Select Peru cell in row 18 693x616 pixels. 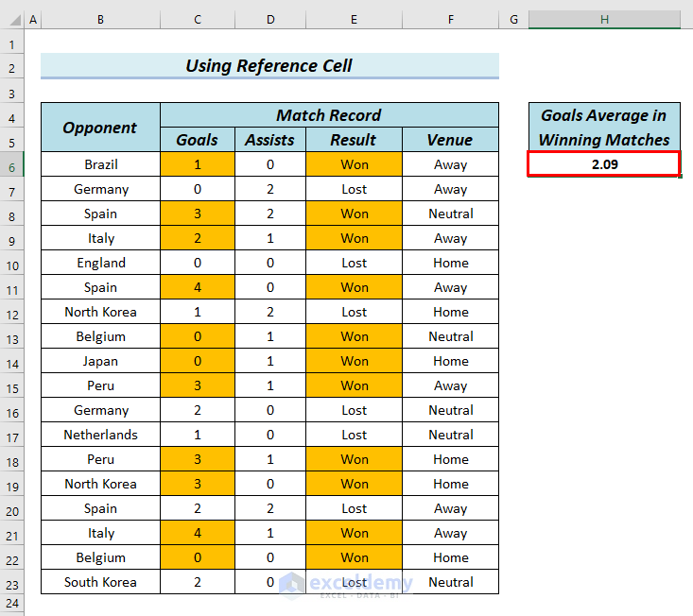coord(100,459)
